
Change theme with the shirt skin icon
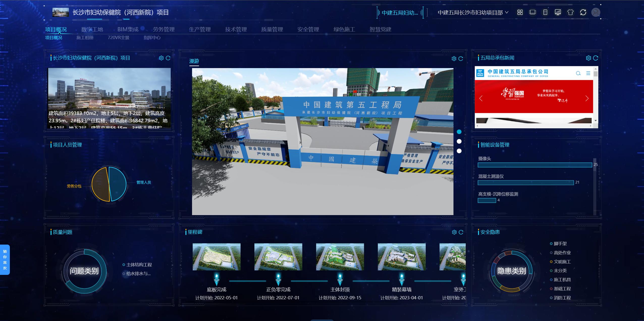click(570, 12)
